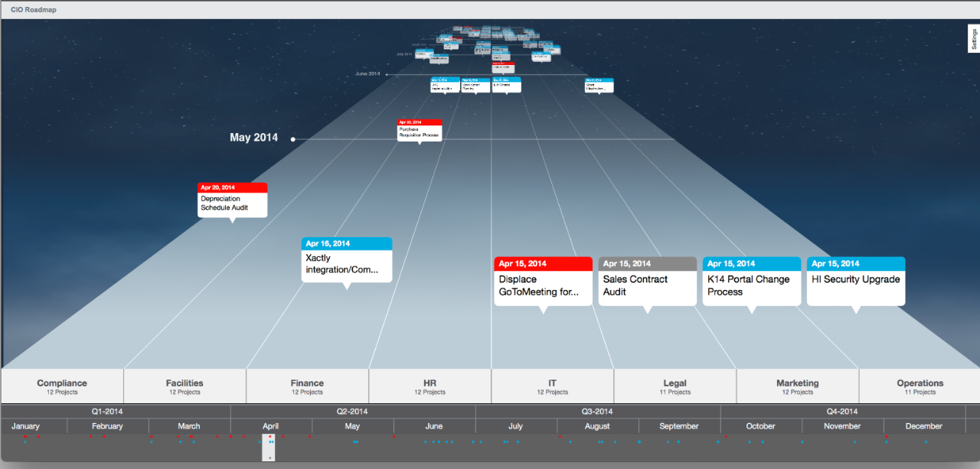Jump to July on the timeline
The image size is (980, 469).
click(515, 426)
